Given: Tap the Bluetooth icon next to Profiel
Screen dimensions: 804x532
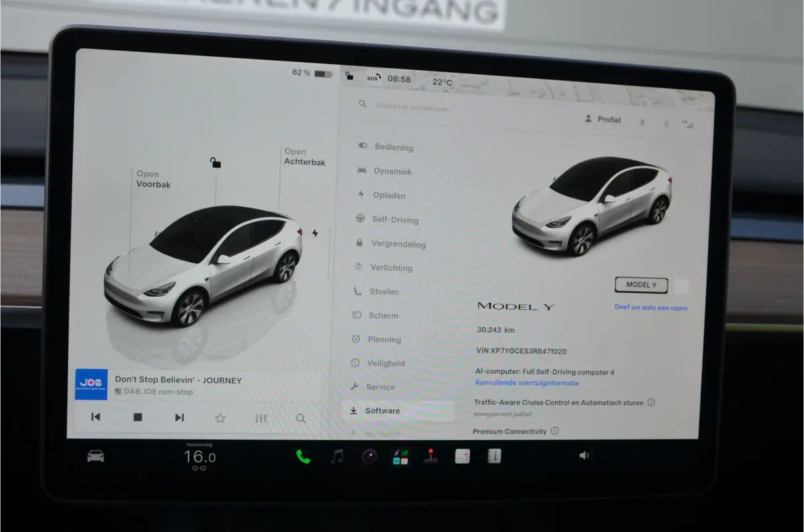Looking at the screenshot, I should (x=666, y=123).
